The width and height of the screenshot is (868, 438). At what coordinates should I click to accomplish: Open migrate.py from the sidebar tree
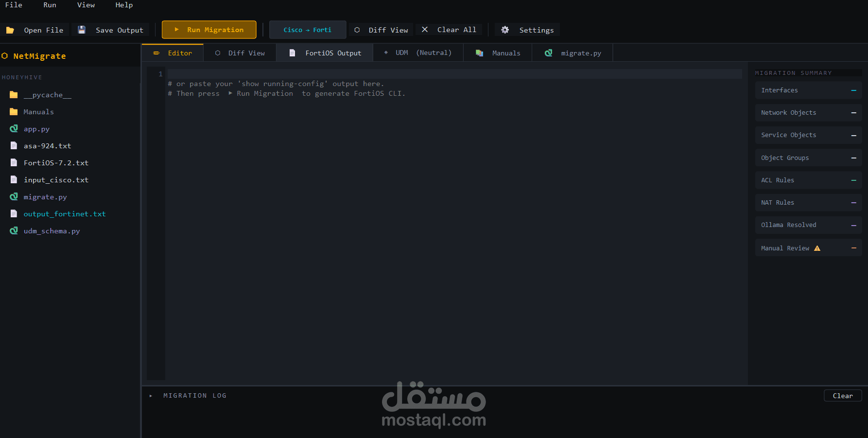coord(45,197)
